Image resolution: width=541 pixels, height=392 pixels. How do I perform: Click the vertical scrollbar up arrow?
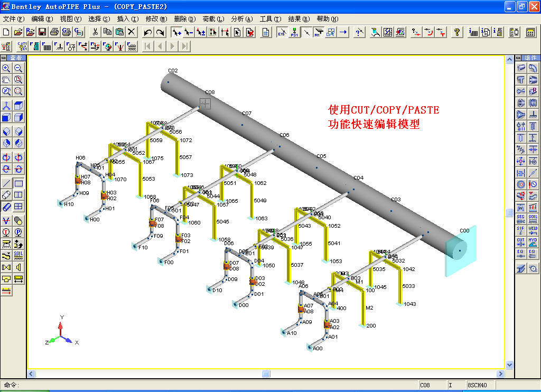coord(509,60)
